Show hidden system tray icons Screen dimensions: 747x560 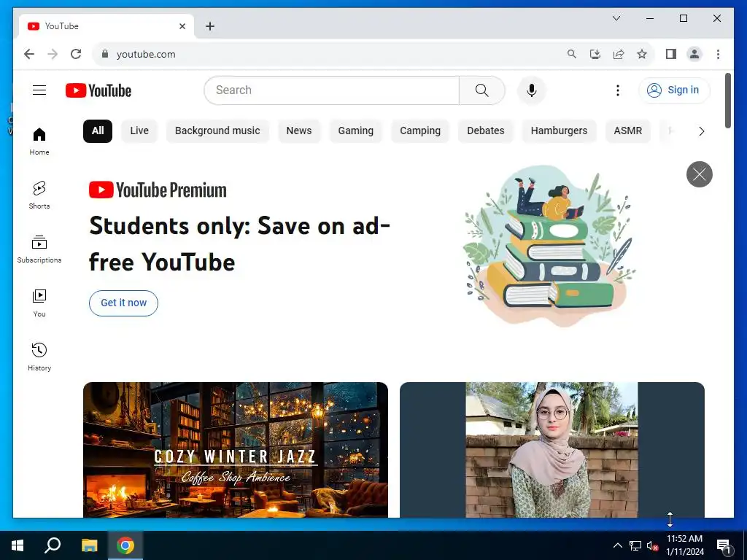coord(617,545)
